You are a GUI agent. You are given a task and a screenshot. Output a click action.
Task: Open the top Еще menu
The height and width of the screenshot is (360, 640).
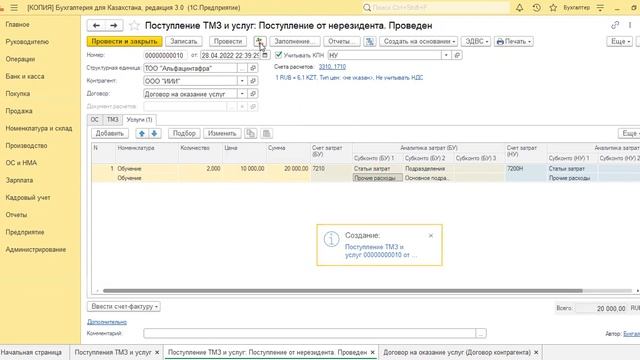tap(620, 41)
